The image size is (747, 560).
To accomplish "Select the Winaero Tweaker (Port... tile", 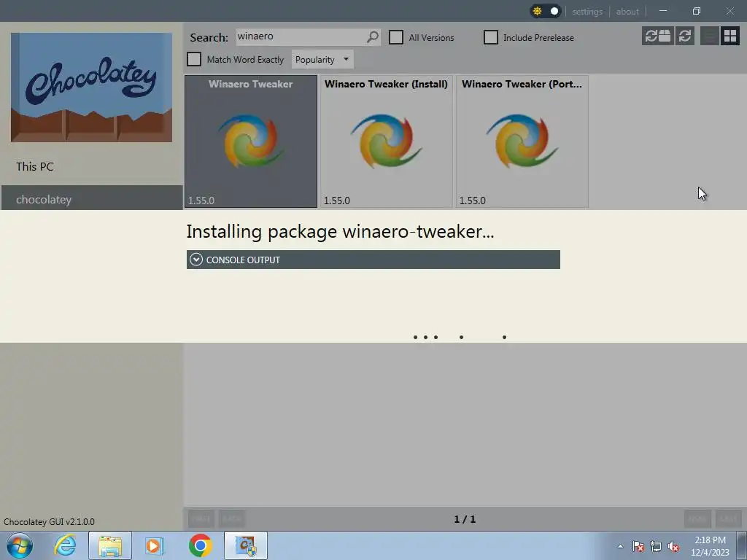I will (x=522, y=141).
